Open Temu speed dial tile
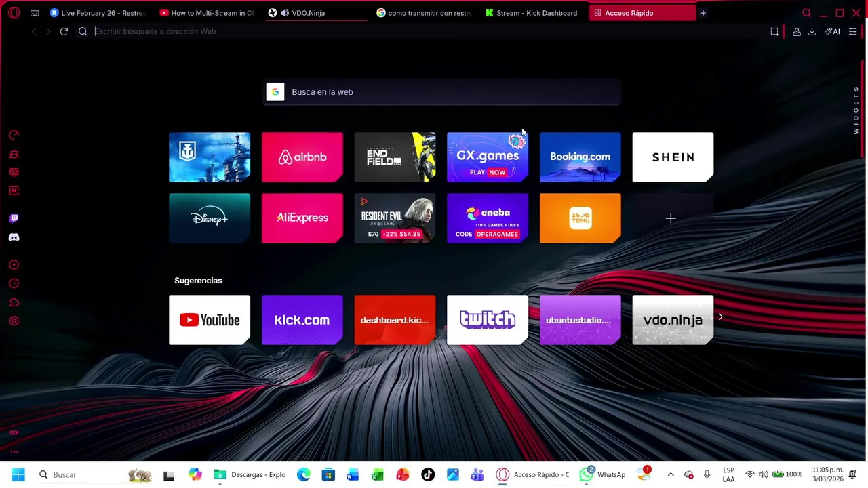The height and width of the screenshot is (488, 868). (580, 218)
